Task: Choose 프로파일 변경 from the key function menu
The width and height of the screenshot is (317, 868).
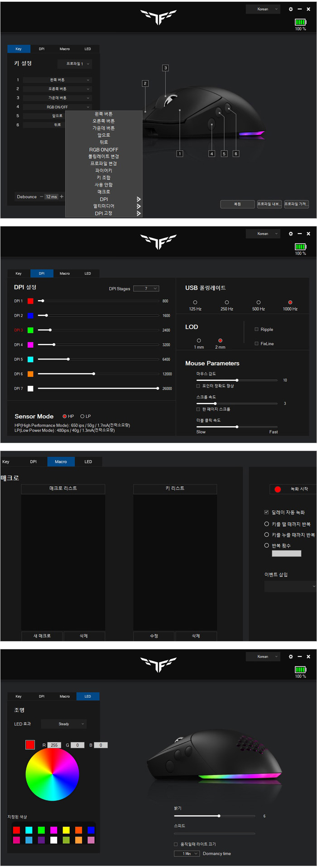Action: (x=104, y=163)
